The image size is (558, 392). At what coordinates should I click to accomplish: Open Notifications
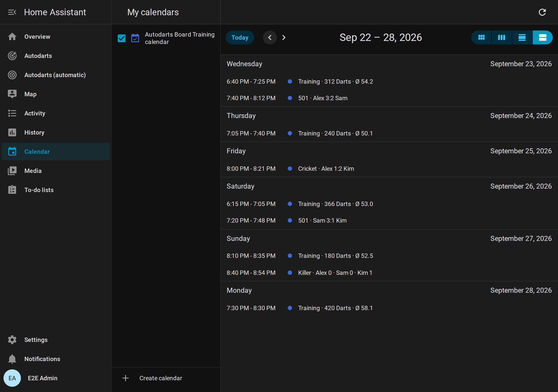(x=56, y=359)
